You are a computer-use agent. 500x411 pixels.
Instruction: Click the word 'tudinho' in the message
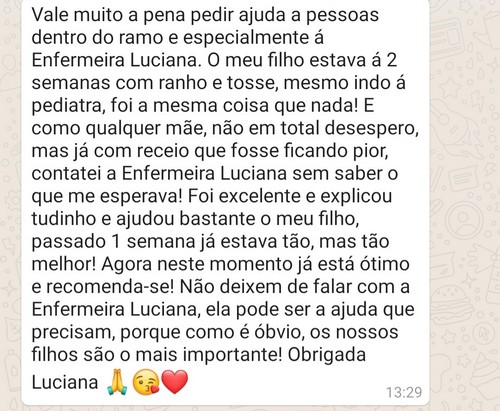coord(65,219)
